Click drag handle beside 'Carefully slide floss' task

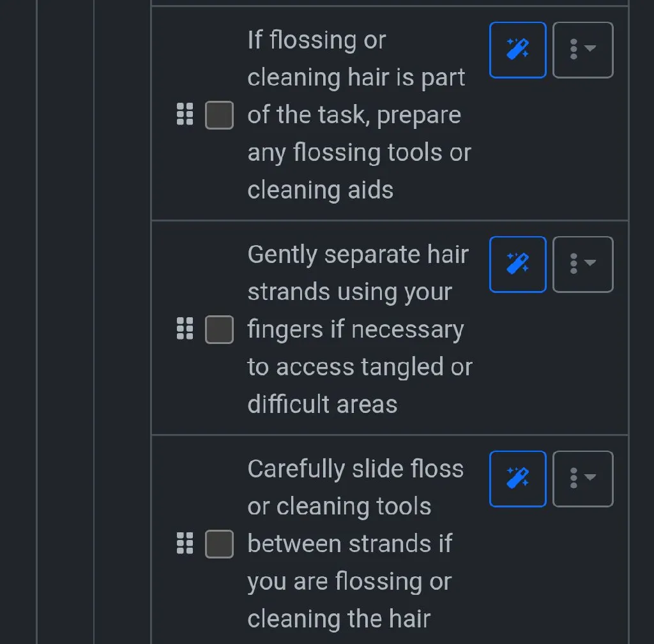[185, 543]
